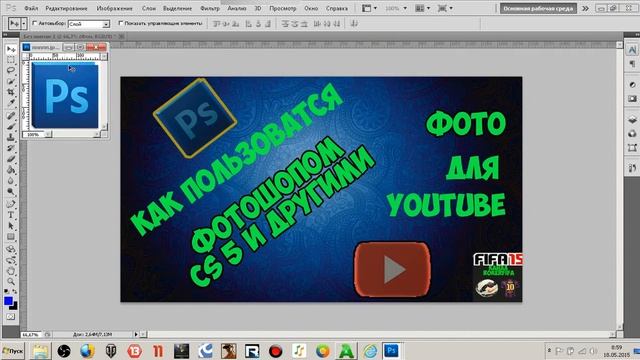Open Internet Explorer from the taskbar

point(370,351)
